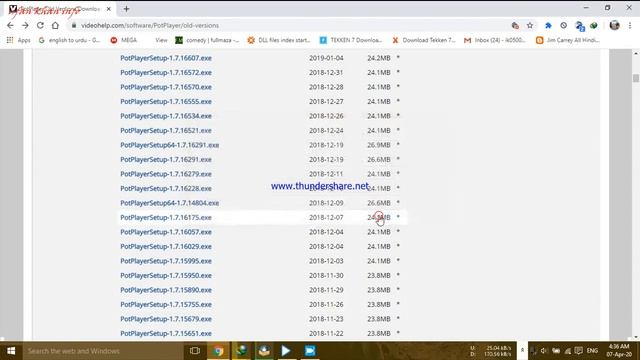Go back in the browser
The height and width of the screenshot is (360, 640).
pyautogui.click(x=10, y=25)
